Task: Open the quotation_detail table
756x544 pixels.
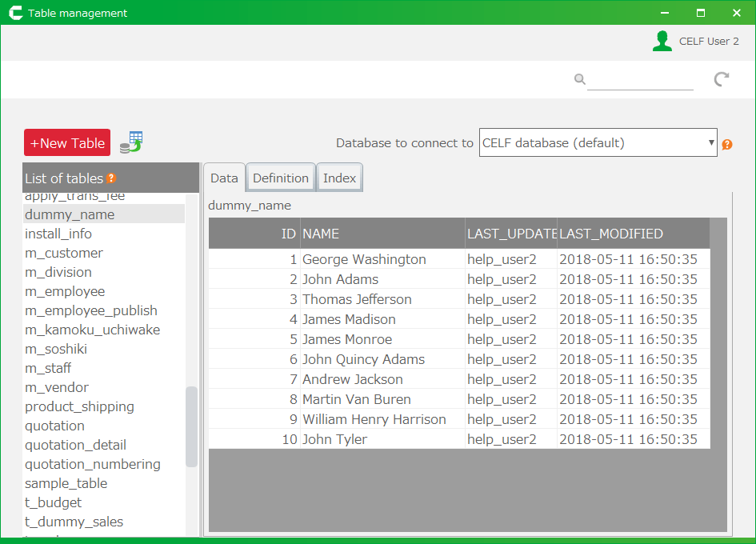Action: pos(75,445)
